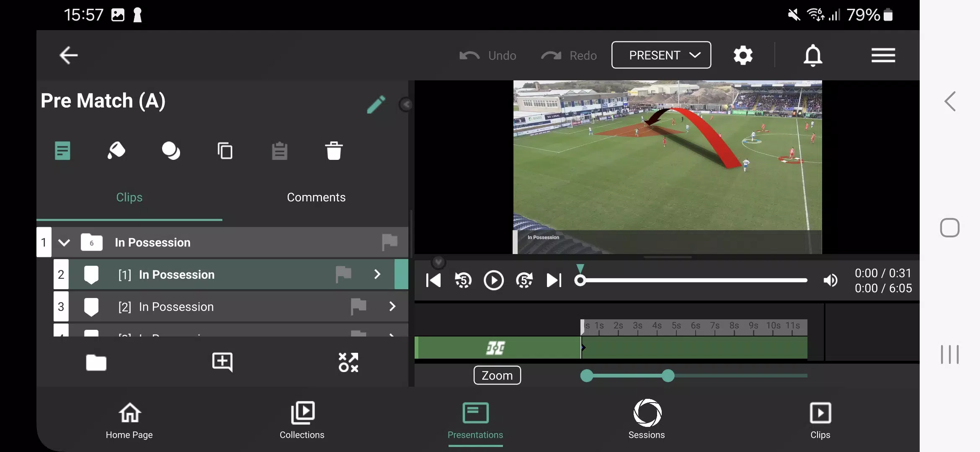Play the video clip
The height and width of the screenshot is (452, 980).
click(494, 280)
